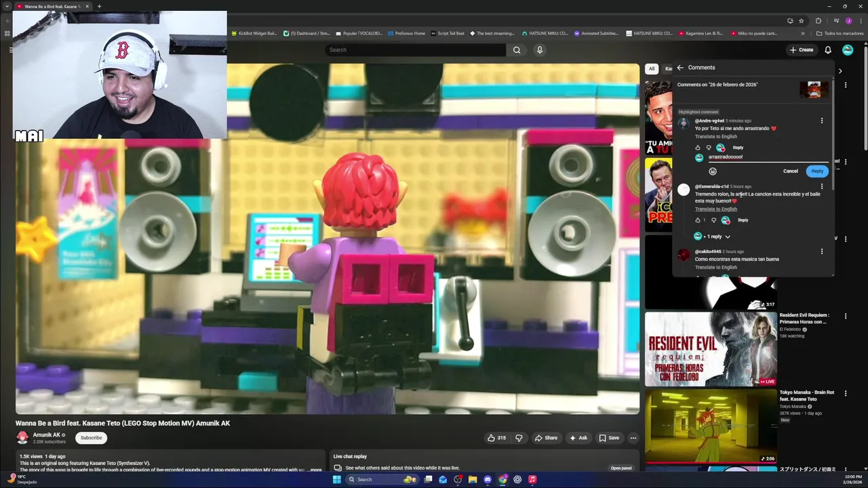Dislike the @Andre-vg4wt comment

(x=709, y=148)
